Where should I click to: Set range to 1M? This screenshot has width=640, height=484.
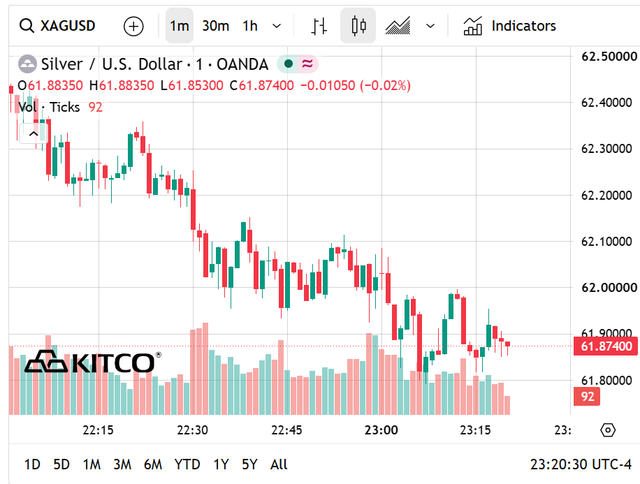[91, 464]
